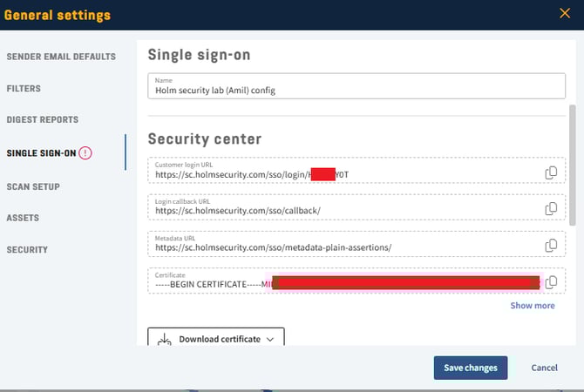Switch to Digest Reports settings

pyautogui.click(x=42, y=120)
